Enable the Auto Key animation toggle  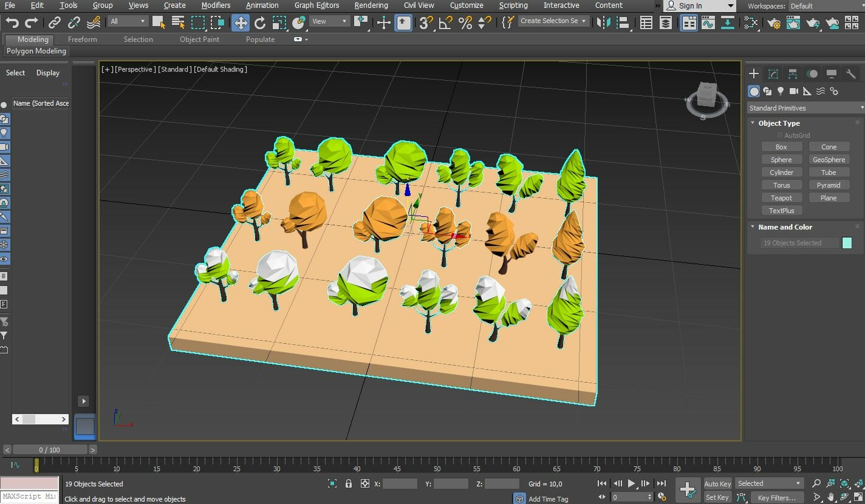717,483
